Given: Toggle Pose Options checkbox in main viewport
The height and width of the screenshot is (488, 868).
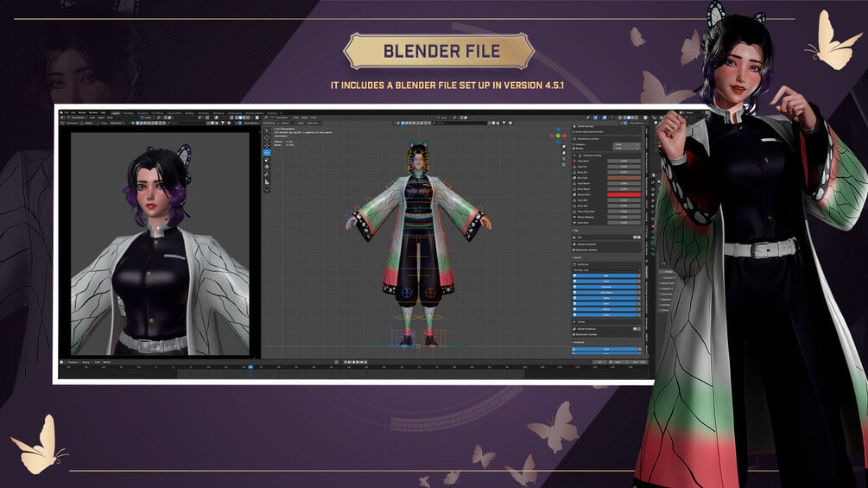Looking at the screenshot, I should pos(625,123).
